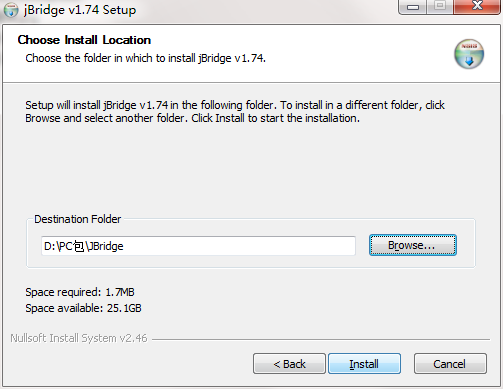Click the 'Destination Folder' group label
This screenshot has height=389, width=503.
[x=77, y=219]
